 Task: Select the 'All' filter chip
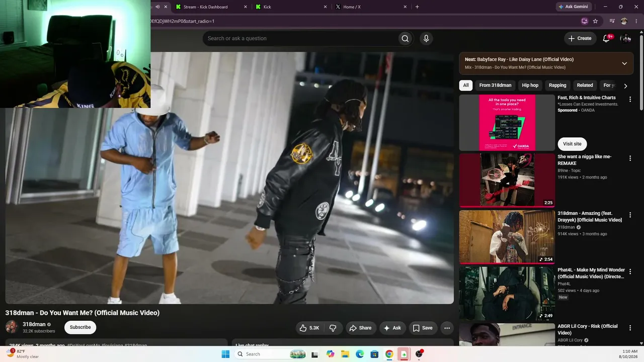coord(466,85)
